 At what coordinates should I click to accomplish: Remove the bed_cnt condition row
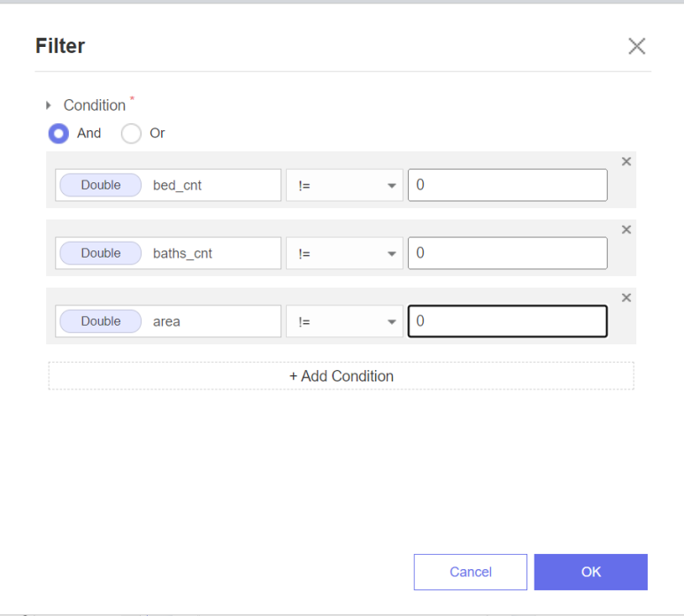pyautogui.click(x=626, y=161)
